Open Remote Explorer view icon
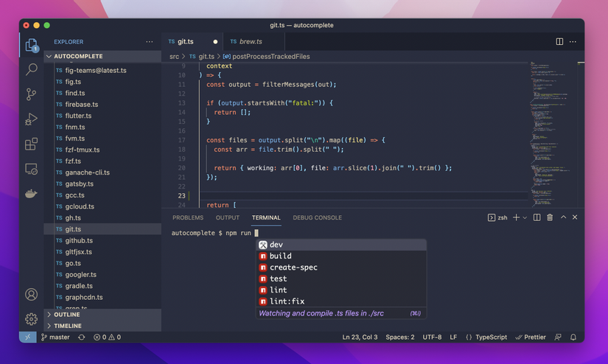This screenshot has height=364, width=608. (32, 169)
